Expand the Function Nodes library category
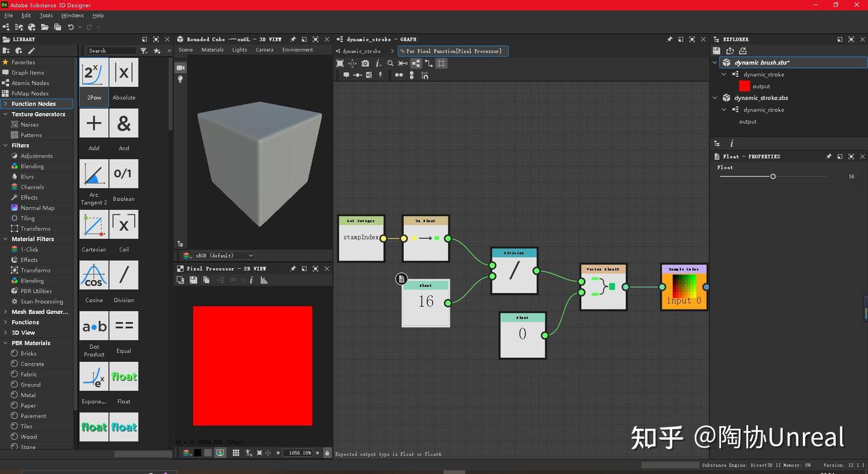This screenshot has height=474, width=868. (x=5, y=104)
